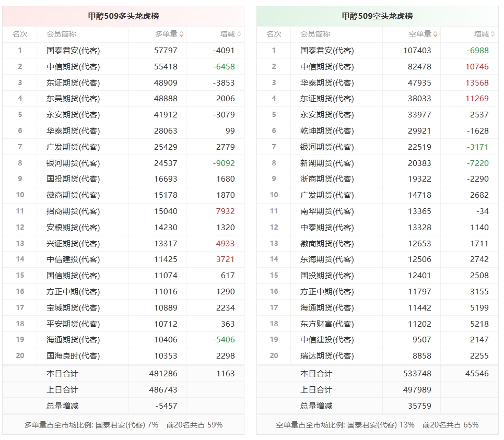Click short total 533748 in 本日合计
The image size is (504, 440).
click(417, 374)
